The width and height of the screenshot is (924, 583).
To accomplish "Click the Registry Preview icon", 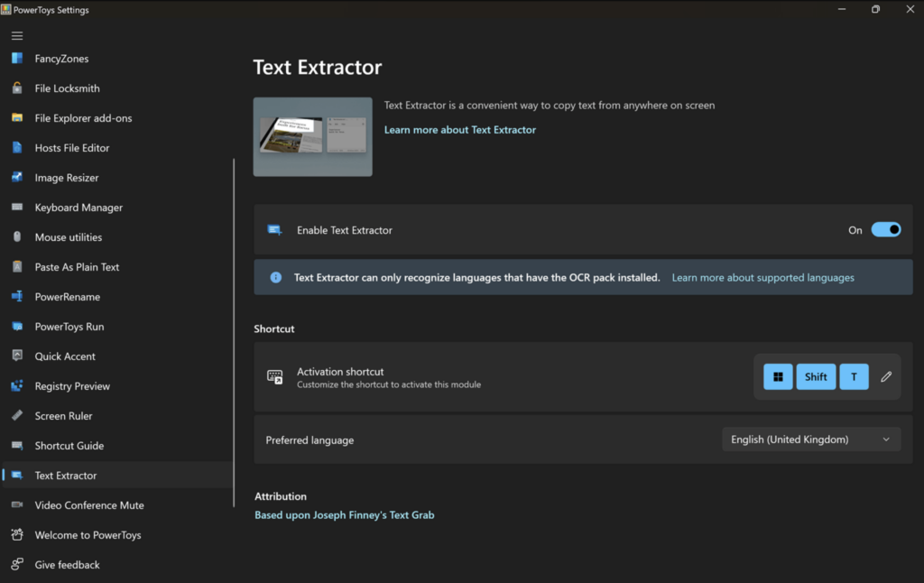I will click(x=17, y=385).
